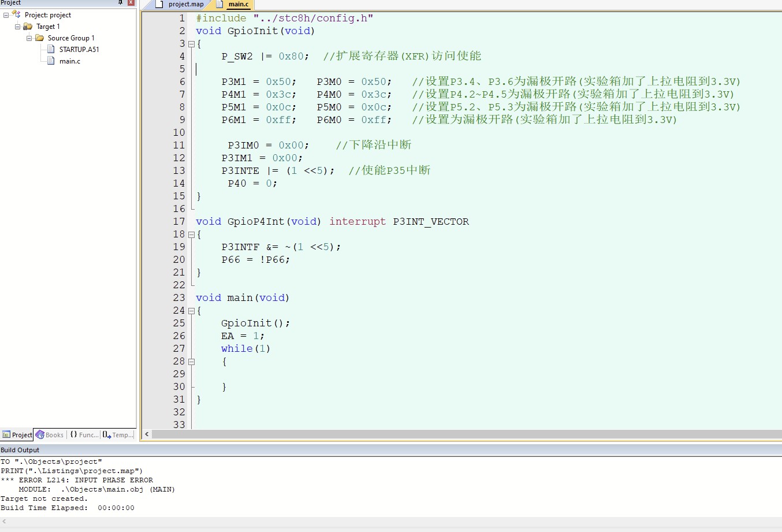Collapse the GpioP4Int fold marker at line 18

click(x=191, y=235)
